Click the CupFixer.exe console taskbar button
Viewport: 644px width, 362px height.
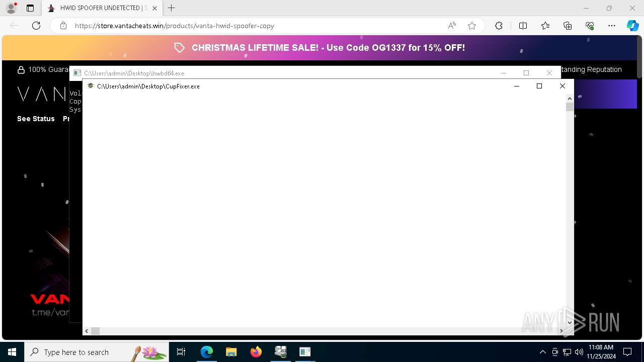tap(305, 352)
